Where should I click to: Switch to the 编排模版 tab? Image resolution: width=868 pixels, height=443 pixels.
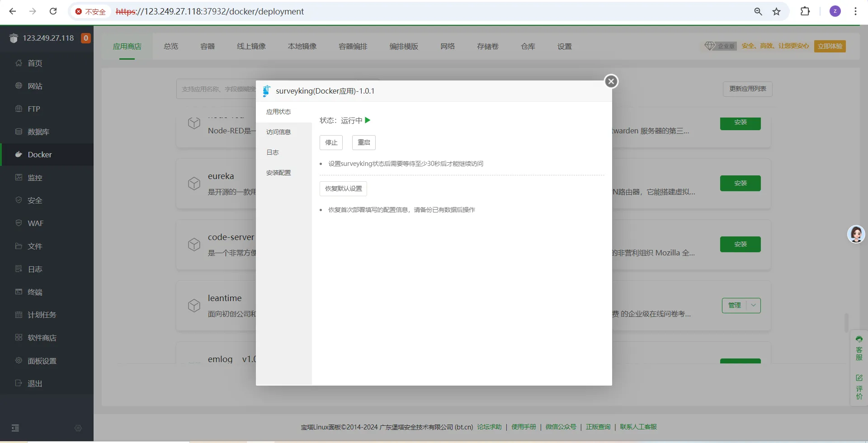(x=404, y=46)
